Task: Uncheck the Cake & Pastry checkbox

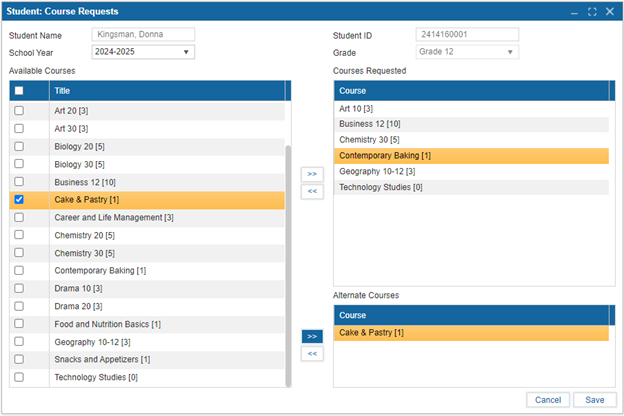Action: tap(19, 200)
